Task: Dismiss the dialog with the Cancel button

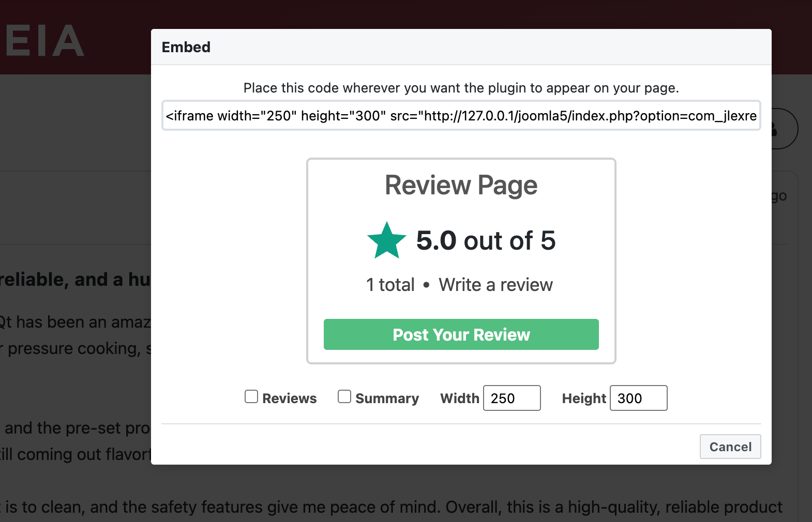Action: pos(730,446)
